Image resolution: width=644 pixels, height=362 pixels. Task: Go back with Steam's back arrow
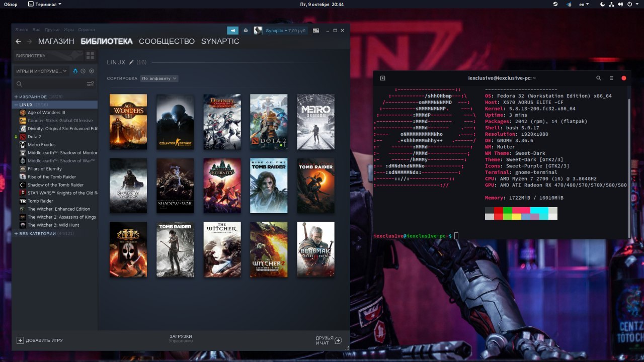[18, 41]
